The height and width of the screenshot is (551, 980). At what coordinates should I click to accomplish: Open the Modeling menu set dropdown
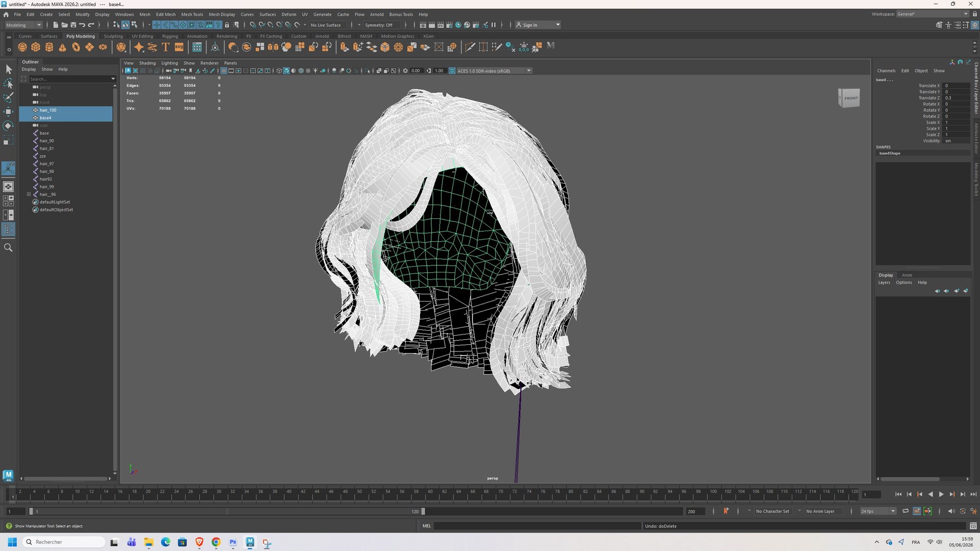pyautogui.click(x=23, y=25)
